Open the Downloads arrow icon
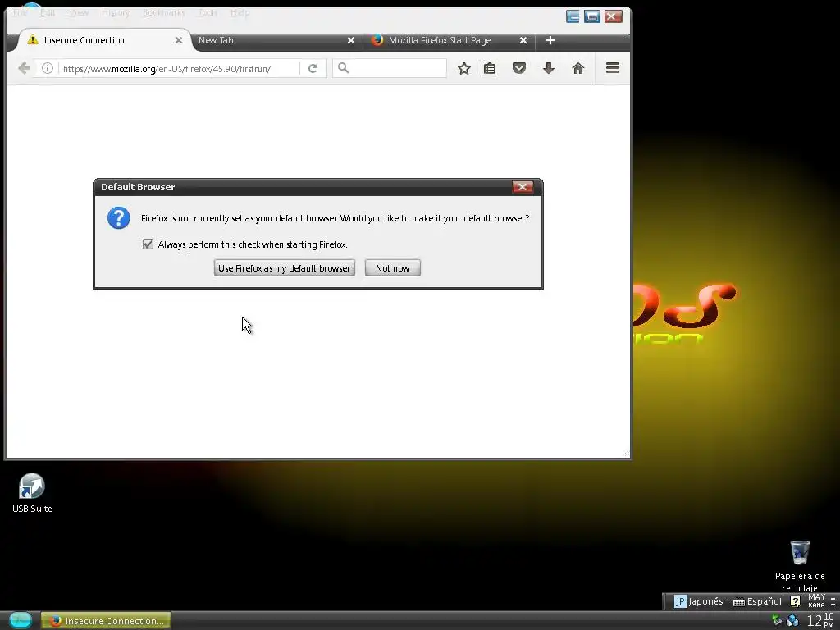The width and height of the screenshot is (840, 630). (x=549, y=68)
